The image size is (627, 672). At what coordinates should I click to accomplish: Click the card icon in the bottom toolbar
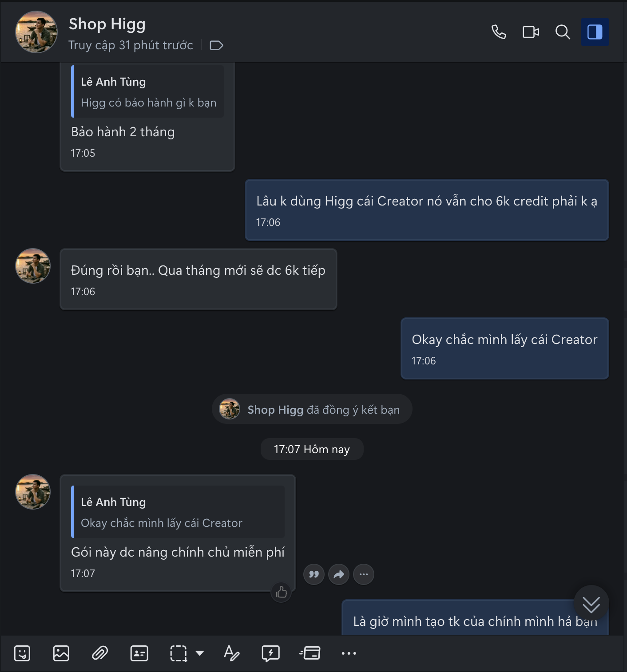(310, 653)
